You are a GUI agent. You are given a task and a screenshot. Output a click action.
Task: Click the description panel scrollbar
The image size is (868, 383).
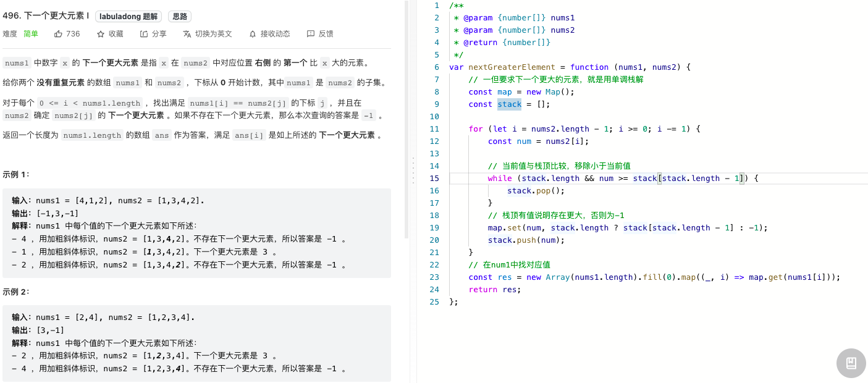407,119
